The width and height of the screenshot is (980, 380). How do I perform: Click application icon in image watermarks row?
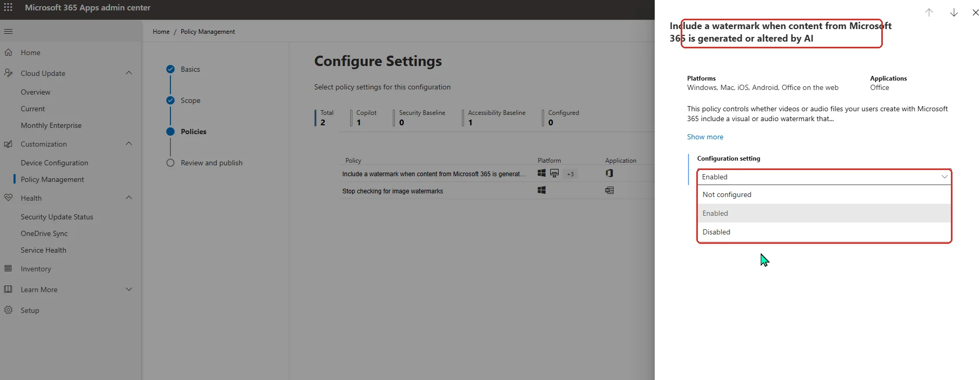pos(610,190)
